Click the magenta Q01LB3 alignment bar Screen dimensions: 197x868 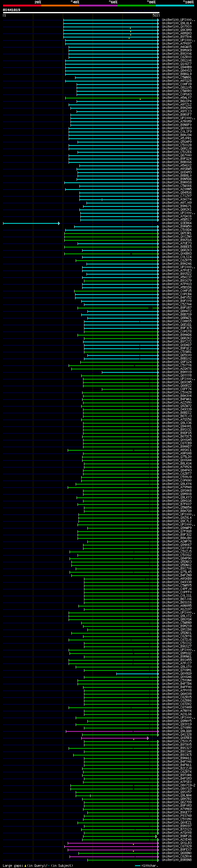click(114, 843)
